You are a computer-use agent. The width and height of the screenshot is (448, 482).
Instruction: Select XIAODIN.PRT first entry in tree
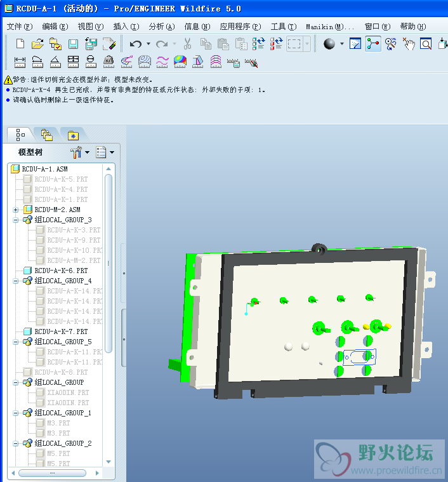click(63, 393)
